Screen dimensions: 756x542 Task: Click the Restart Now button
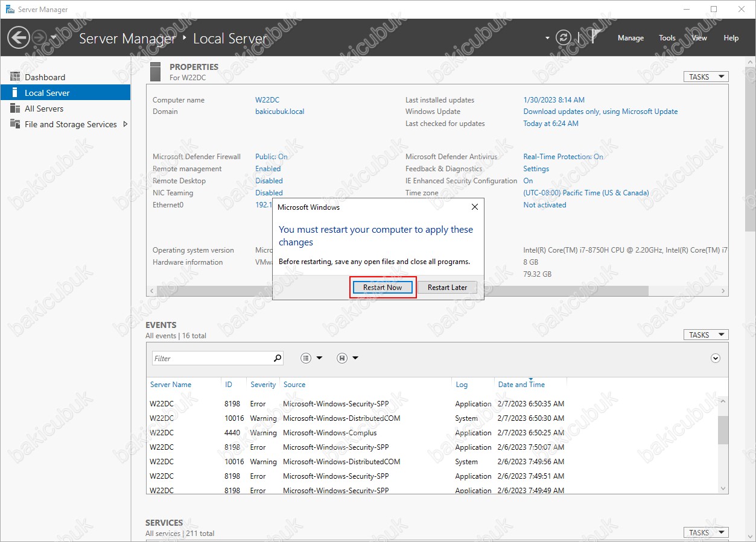point(383,288)
